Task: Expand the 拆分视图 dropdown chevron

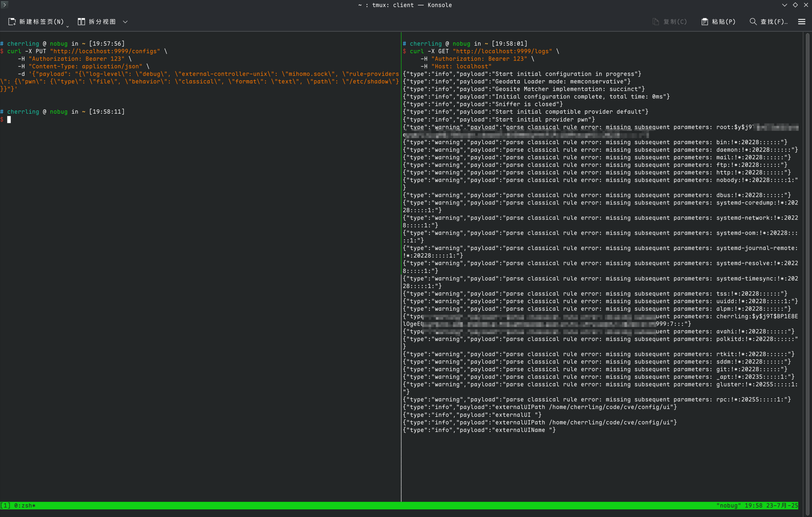Action: 125,22
